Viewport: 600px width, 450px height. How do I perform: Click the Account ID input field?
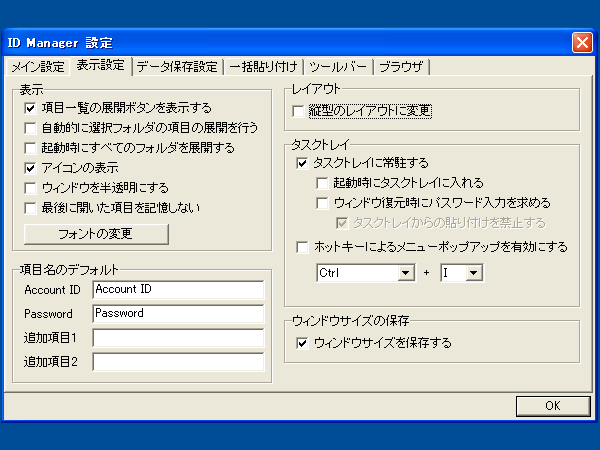point(178,289)
